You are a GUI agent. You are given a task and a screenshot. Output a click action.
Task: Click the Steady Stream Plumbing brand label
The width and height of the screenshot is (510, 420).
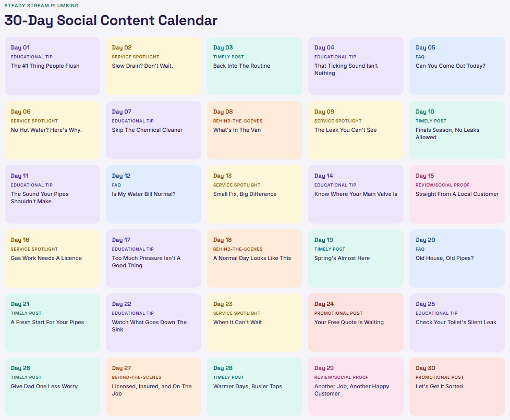[42, 6]
